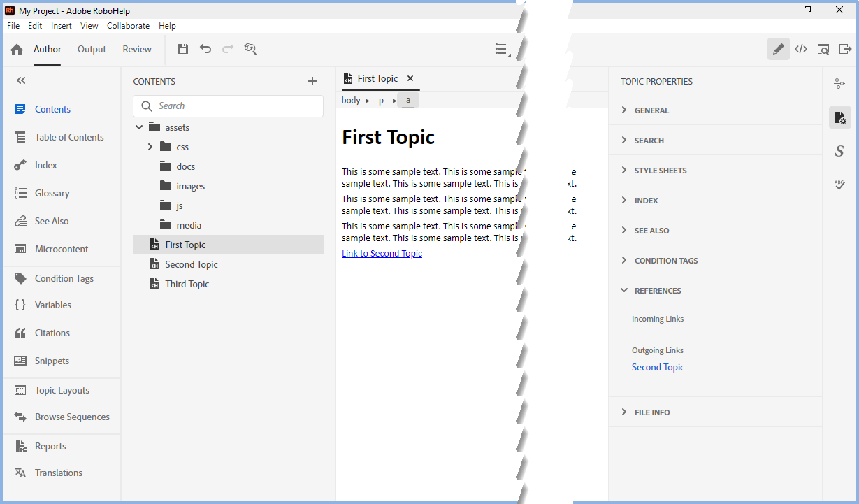Collapse the assets folder
This screenshot has width=859, height=504.
coord(139,127)
